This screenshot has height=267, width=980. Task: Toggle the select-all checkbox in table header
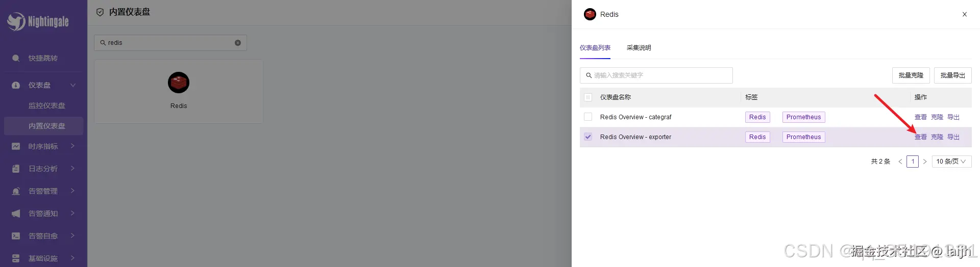pos(588,97)
